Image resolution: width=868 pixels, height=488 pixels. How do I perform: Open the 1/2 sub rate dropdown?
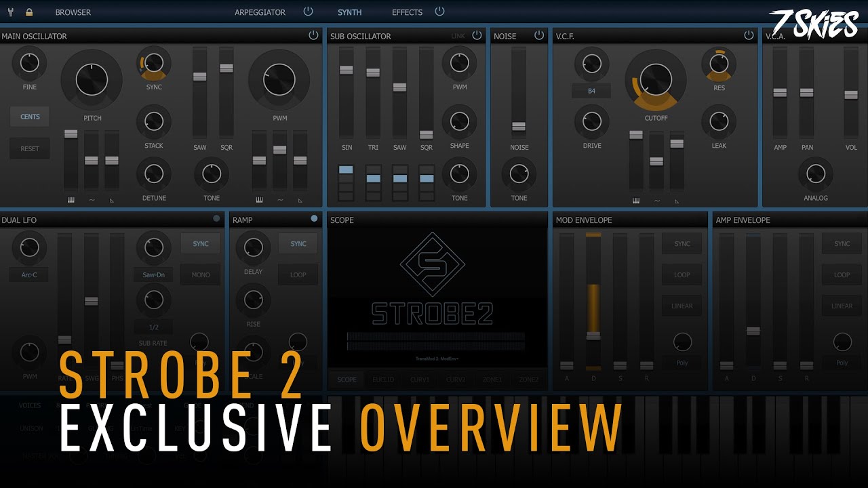coord(154,327)
